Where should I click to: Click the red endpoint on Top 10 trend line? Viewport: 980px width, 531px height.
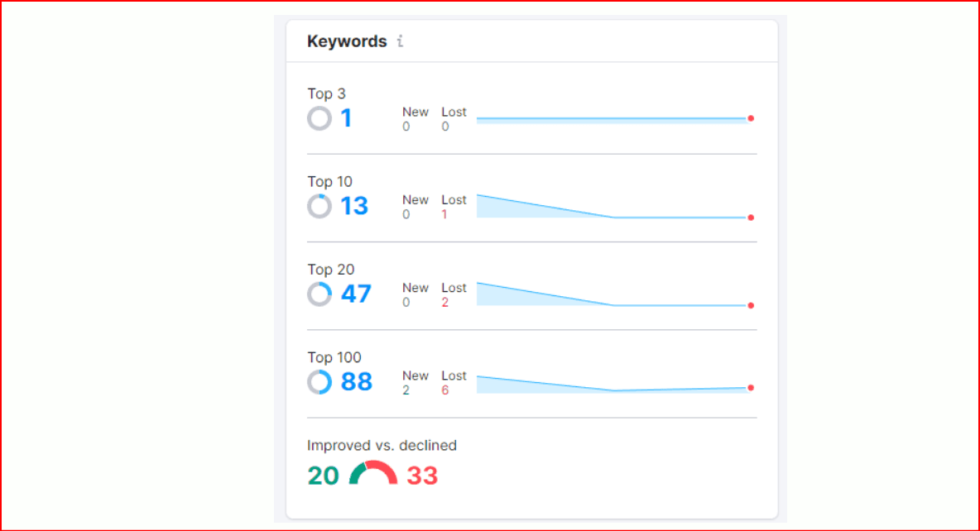[751, 218]
